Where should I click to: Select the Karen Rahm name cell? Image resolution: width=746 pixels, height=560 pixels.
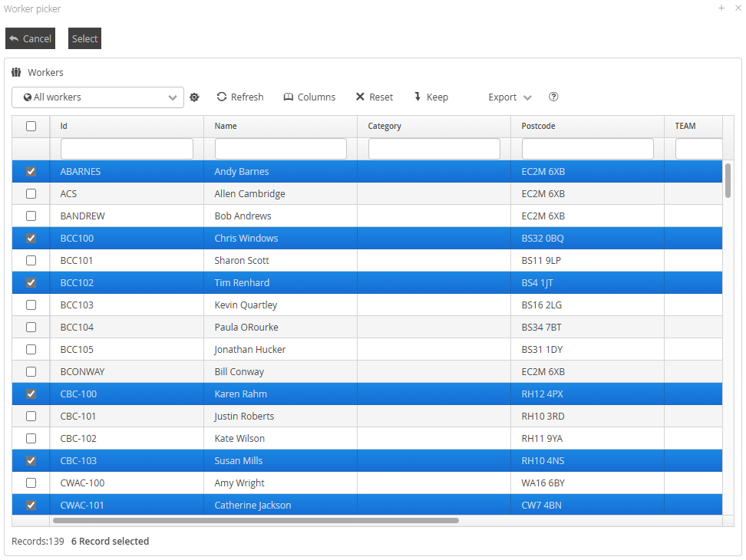[x=280, y=394]
